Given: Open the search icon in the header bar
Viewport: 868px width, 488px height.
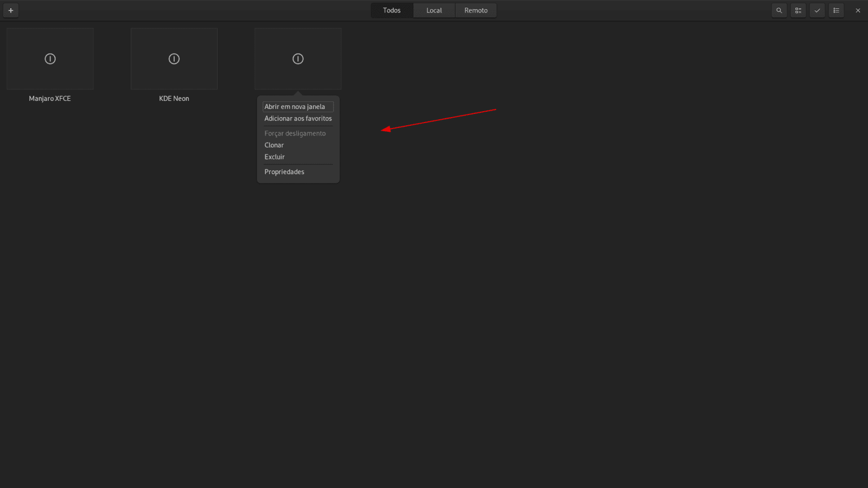Looking at the screenshot, I should click(779, 10).
